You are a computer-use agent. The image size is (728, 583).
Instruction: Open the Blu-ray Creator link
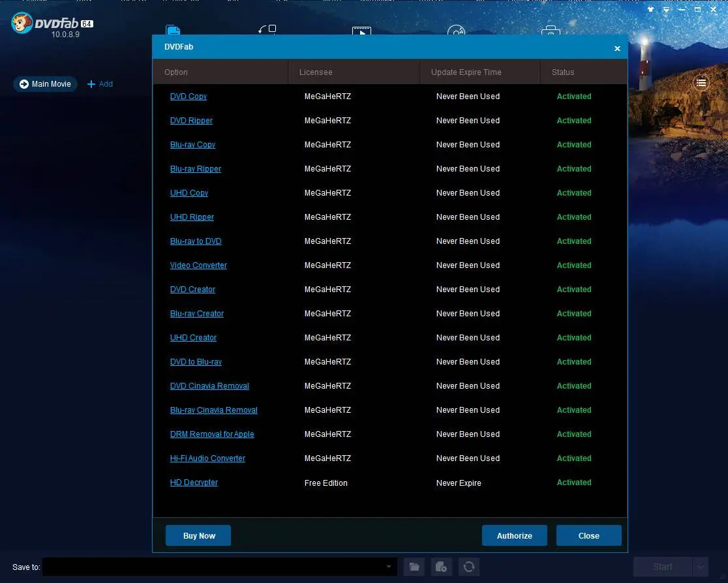[x=197, y=314]
